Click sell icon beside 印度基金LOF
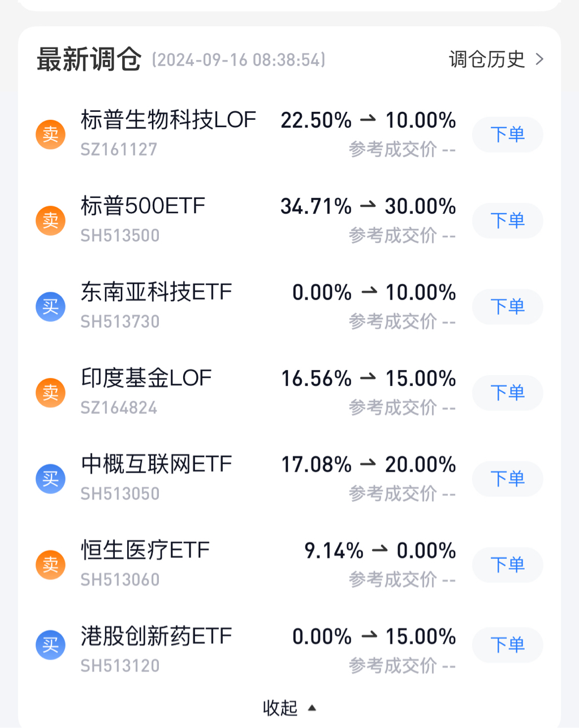Viewport: 579px width, 728px height. tap(50, 392)
